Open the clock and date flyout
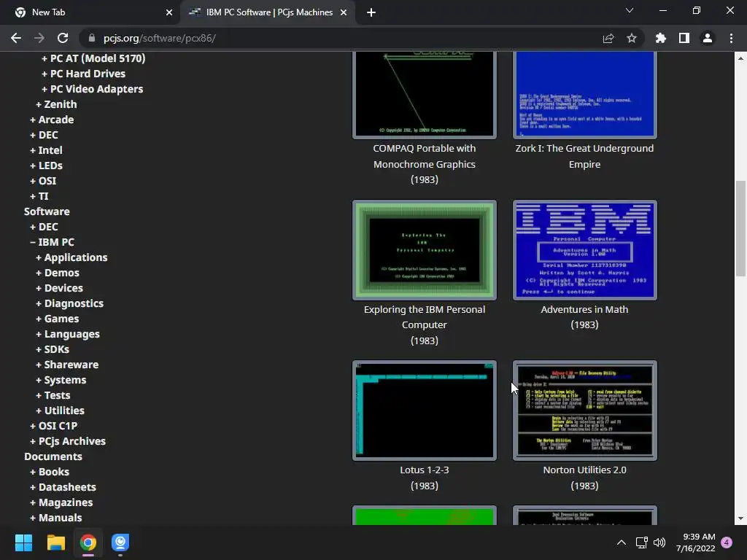 coord(695,542)
